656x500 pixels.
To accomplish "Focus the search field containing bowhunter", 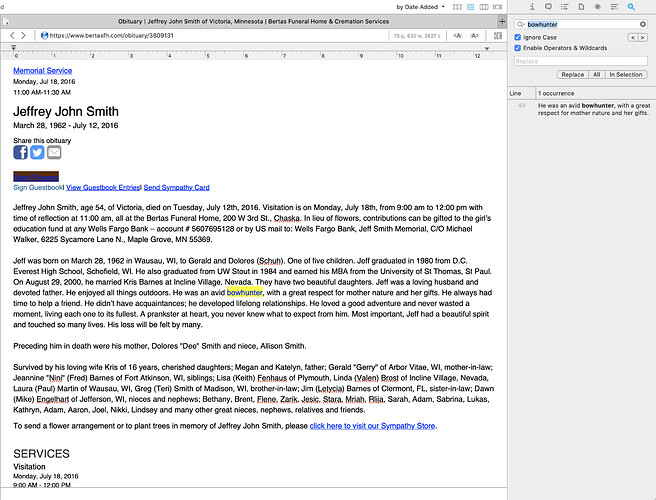I will point(582,24).
